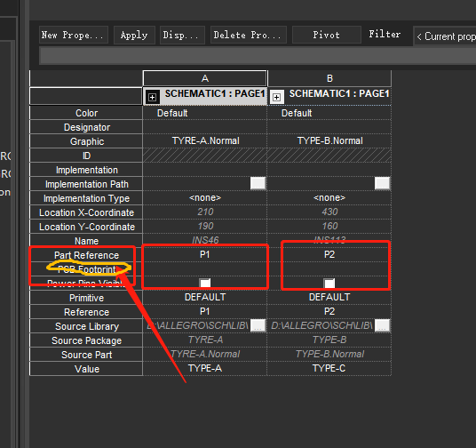Click Value cell TYPE-A
This screenshot has width=476, height=448.
205,368
